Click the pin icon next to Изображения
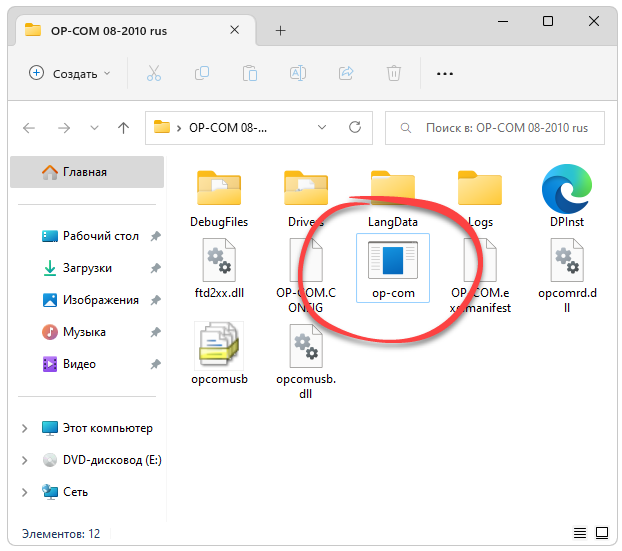 156,300
